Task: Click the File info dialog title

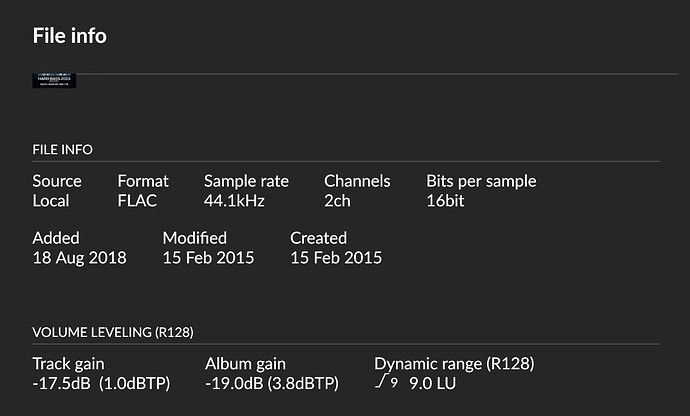Action: click(x=69, y=36)
